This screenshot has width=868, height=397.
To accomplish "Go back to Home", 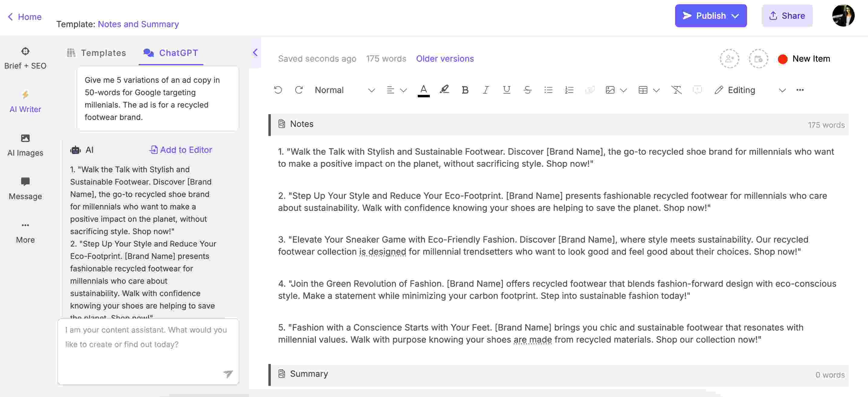I will (24, 17).
